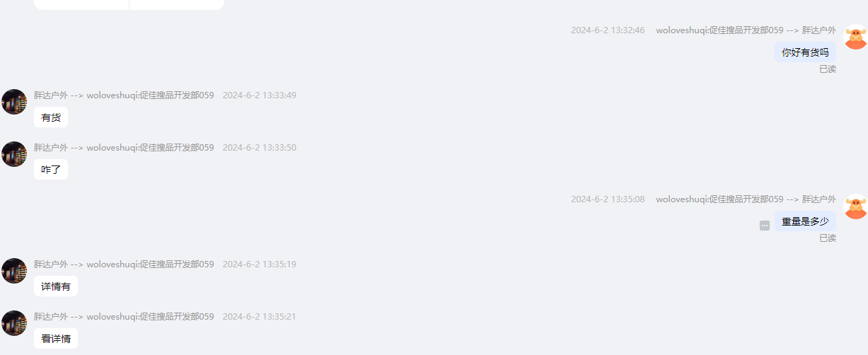The height and width of the screenshot is (355, 868).
Task: Click the 已读 status under 重量是多少
Action: click(x=828, y=238)
